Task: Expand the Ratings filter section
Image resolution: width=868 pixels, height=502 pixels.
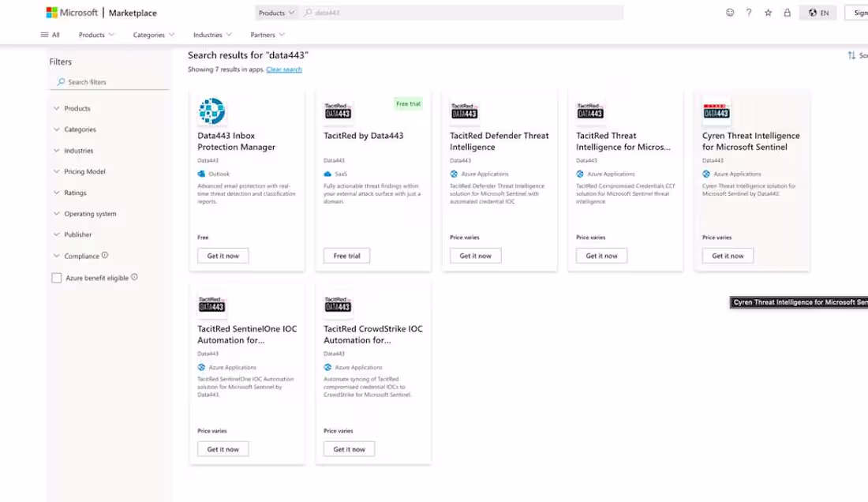Action: 77,192
